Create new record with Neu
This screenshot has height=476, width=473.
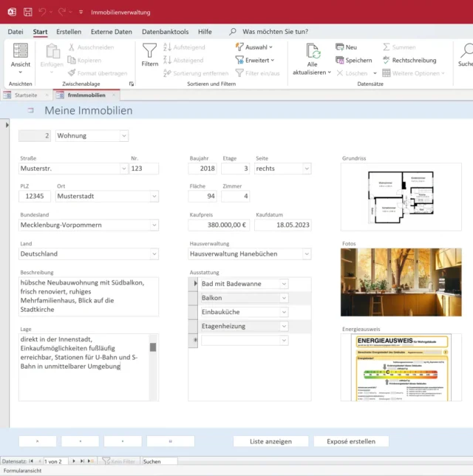(x=345, y=47)
